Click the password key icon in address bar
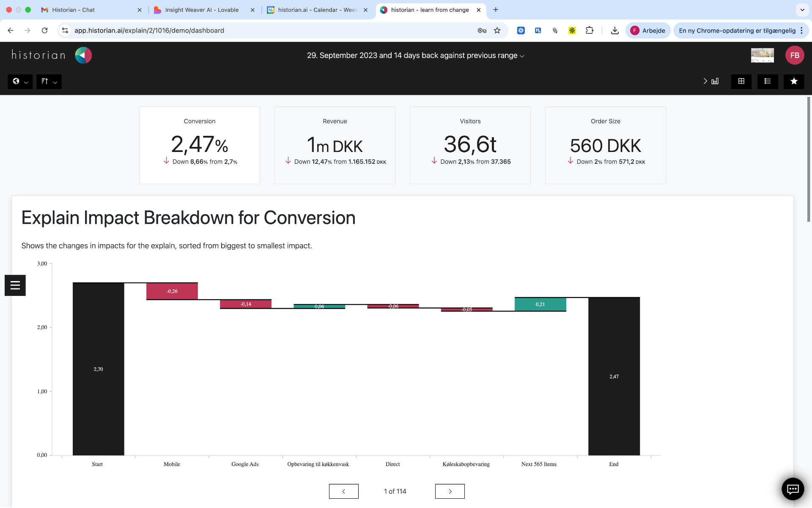This screenshot has width=812, height=508. pyautogui.click(x=482, y=30)
